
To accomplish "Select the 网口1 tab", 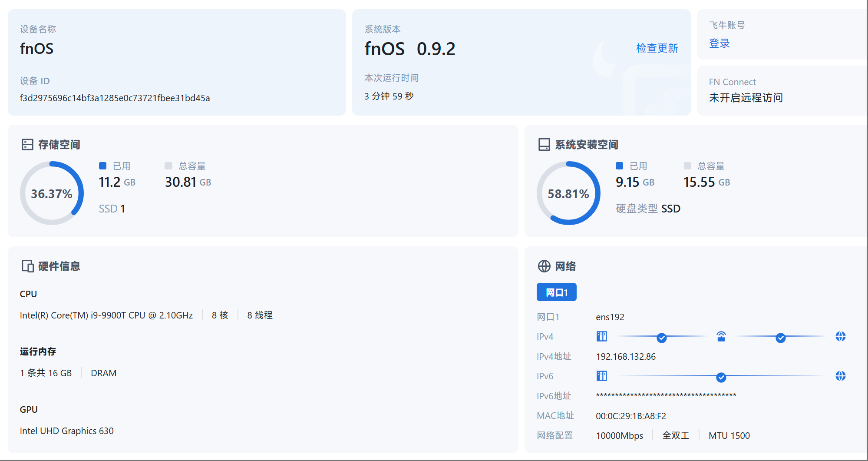I will (557, 292).
